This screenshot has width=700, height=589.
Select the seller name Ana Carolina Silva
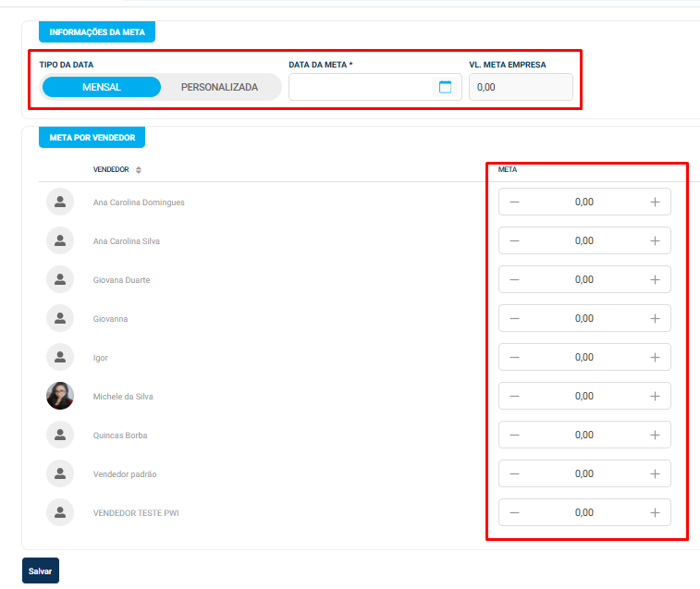tap(127, 241)
